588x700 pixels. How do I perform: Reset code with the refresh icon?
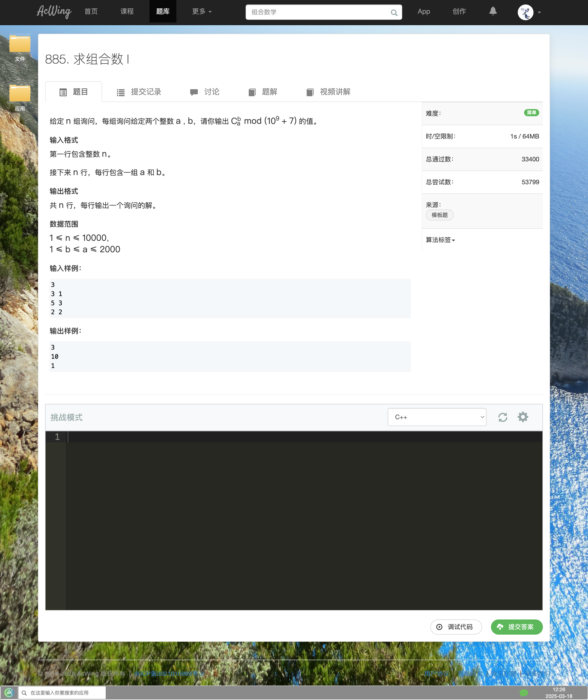click(503, 417)
